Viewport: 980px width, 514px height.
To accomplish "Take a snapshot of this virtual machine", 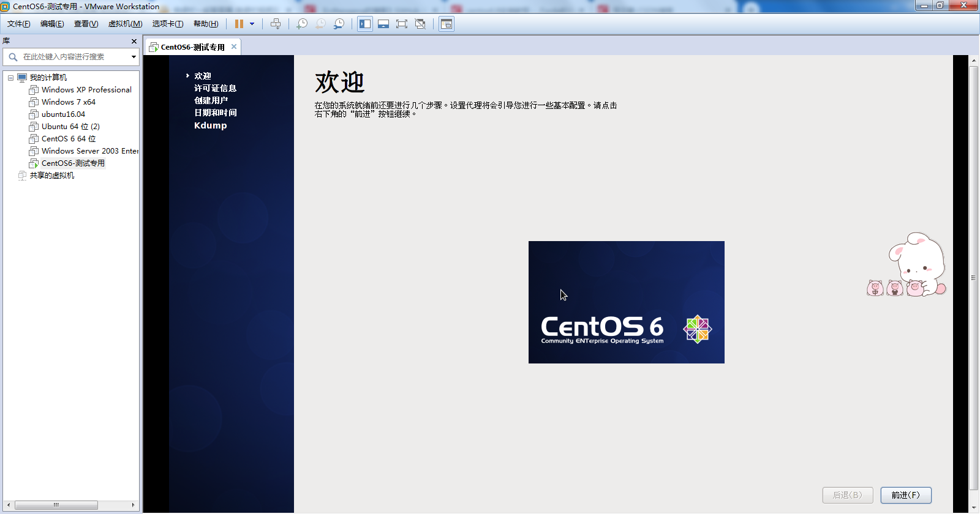I will point(302,24).
